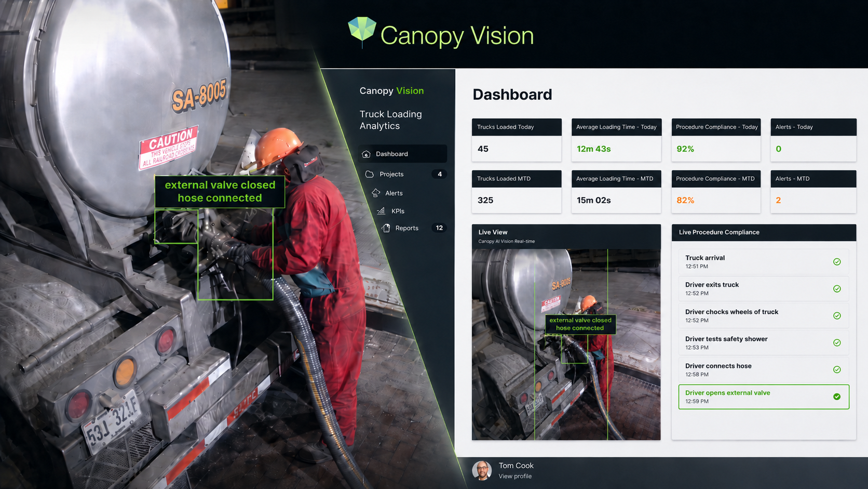Select Driver opens external valve text
This screenshot has height=489, width=868.
coord(727,393)
